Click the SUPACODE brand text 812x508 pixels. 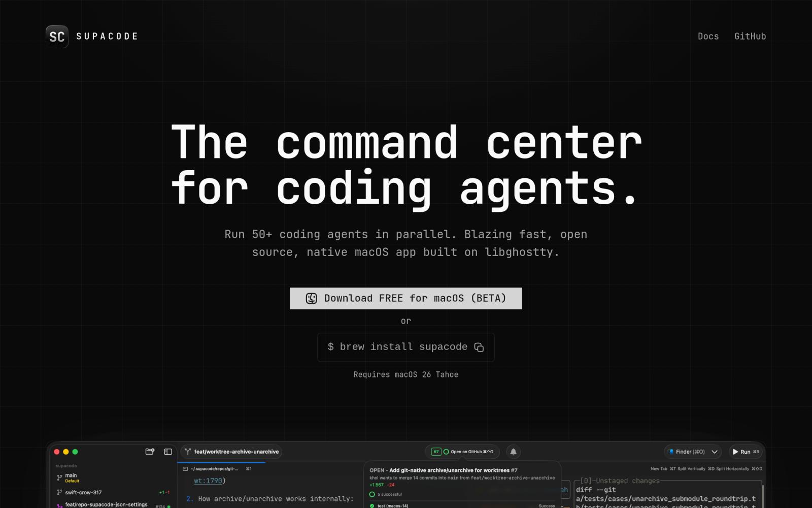coord(107,37)
